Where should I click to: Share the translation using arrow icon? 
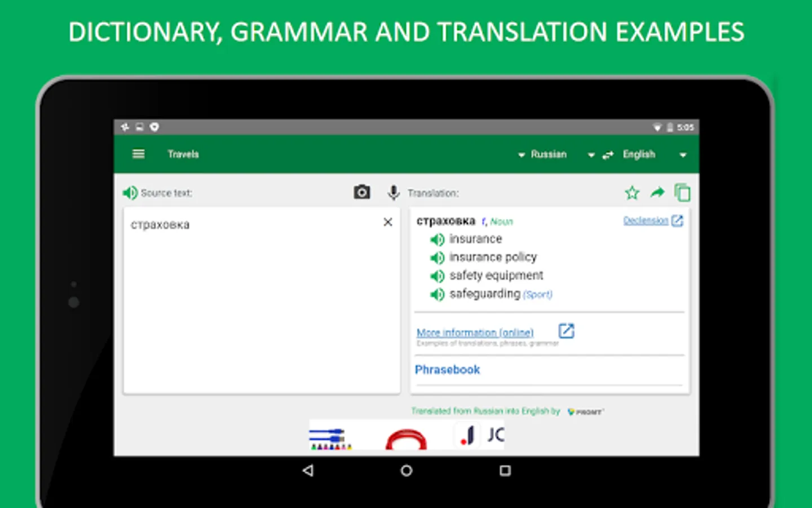657,192
